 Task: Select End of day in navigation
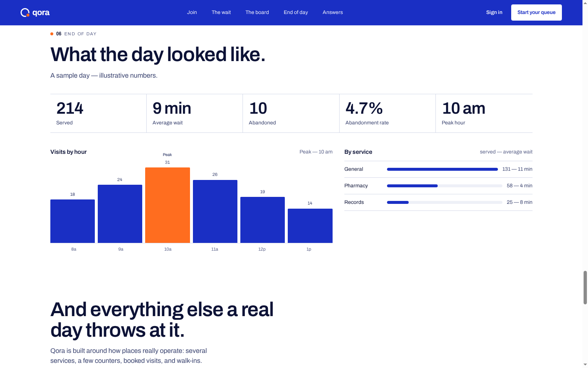[x=296, y=13]
